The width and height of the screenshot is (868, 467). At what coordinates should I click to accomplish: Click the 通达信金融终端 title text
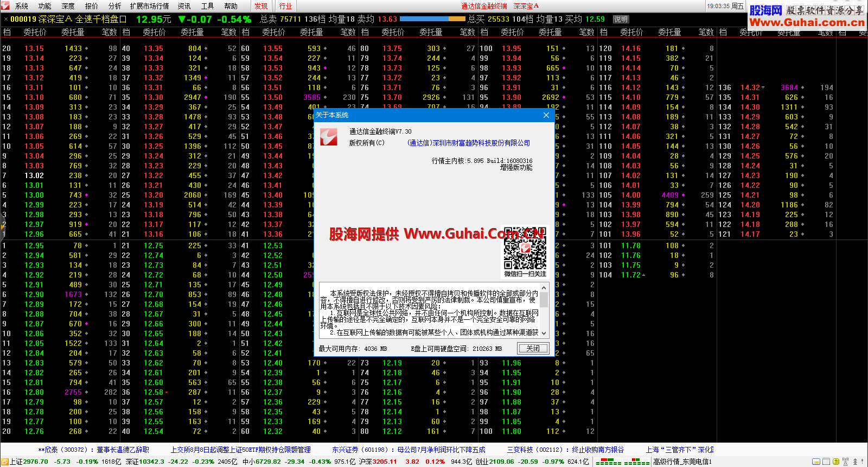coord(484,6)
